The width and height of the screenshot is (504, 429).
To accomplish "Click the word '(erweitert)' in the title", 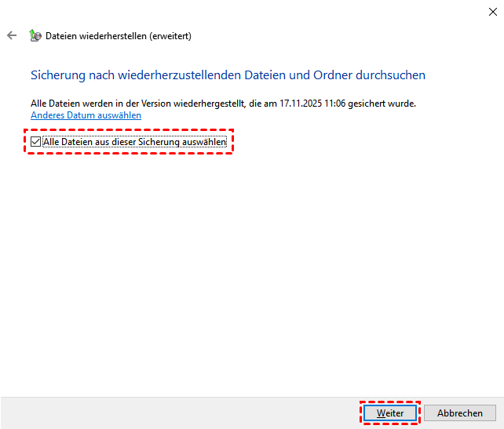I will coord(166,36).
